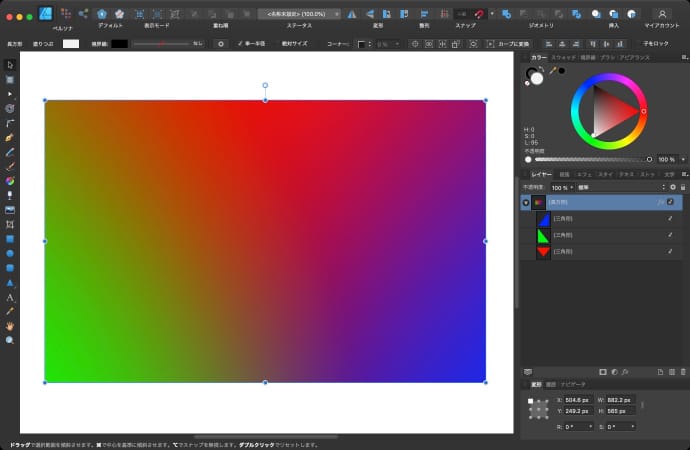
Task: Open the document title zoom dropdown
Action: 298,13
